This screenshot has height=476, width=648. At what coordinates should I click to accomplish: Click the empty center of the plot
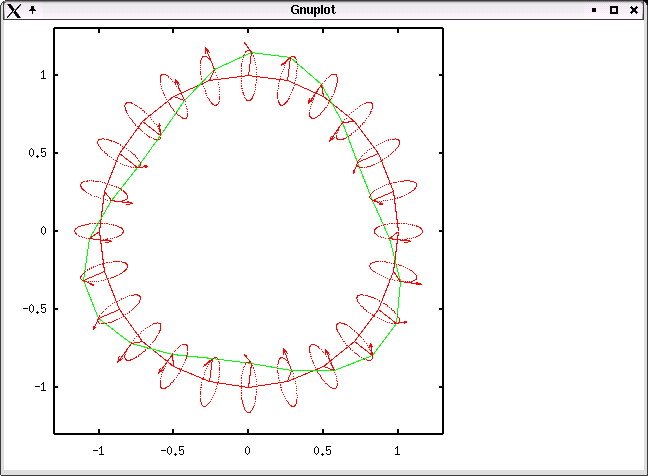pyautogui.click(x=248, y=231)
